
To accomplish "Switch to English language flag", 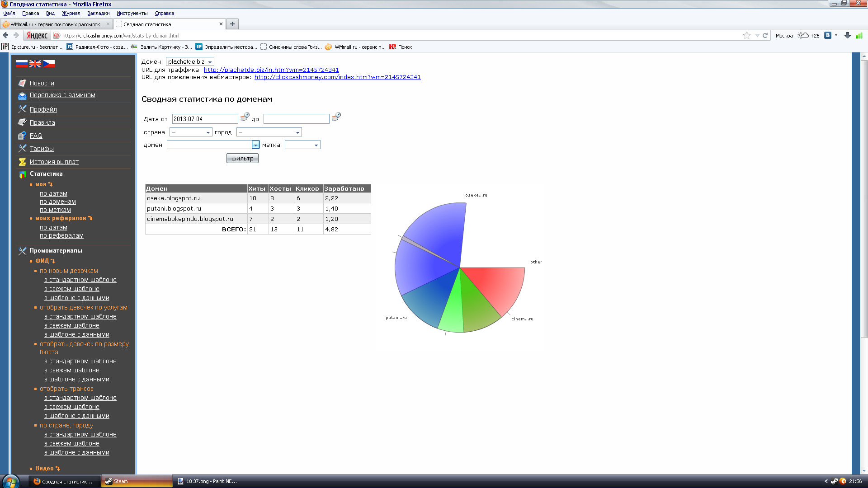I will tap(35, 64).
